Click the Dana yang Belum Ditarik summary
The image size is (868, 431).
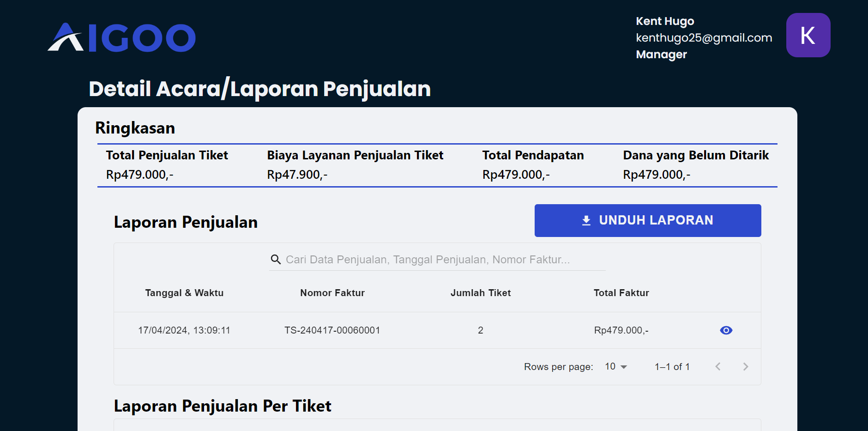pyautogui.click(x=696, y=165)
